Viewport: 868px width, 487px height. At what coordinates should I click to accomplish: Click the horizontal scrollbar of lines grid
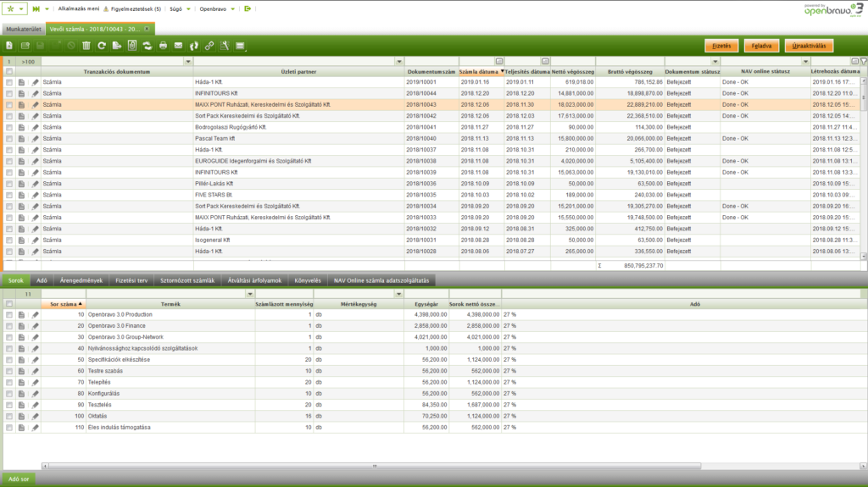[375, 467]
